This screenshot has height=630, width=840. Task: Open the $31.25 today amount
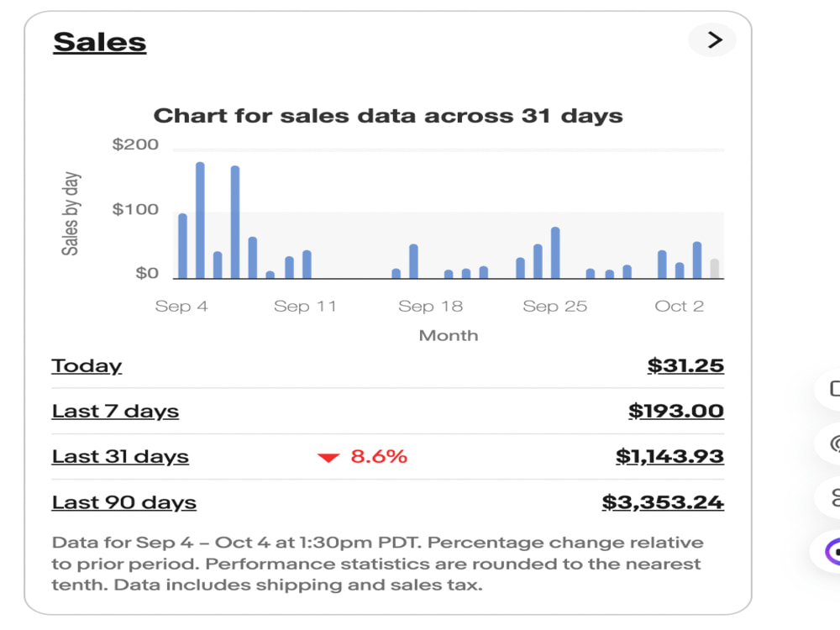[685, 365]
